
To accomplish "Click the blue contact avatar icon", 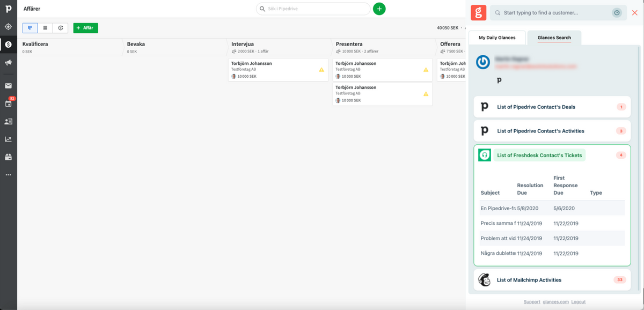I will [x=483, y=62].
